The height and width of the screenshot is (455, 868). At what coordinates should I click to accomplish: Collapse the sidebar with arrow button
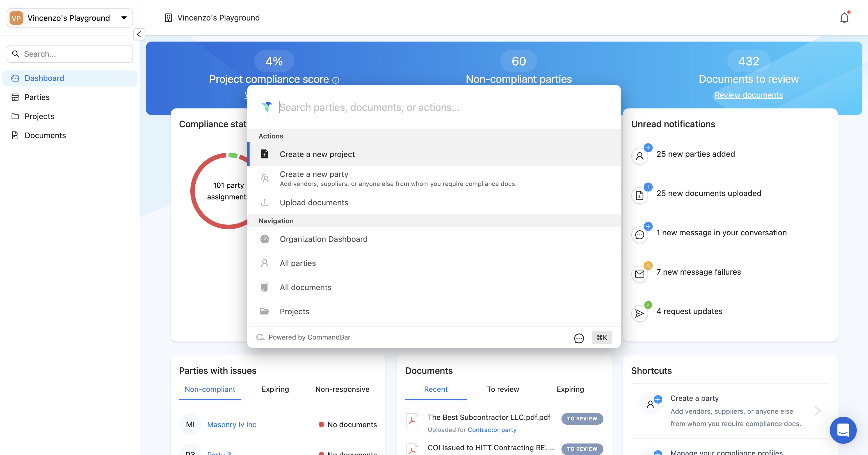tap(139, 34)
